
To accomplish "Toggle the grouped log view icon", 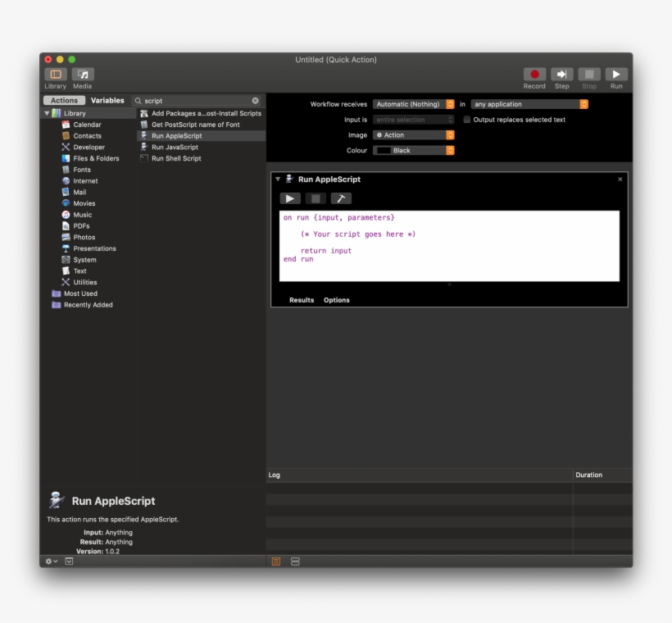I will click(x=293, y=561).
